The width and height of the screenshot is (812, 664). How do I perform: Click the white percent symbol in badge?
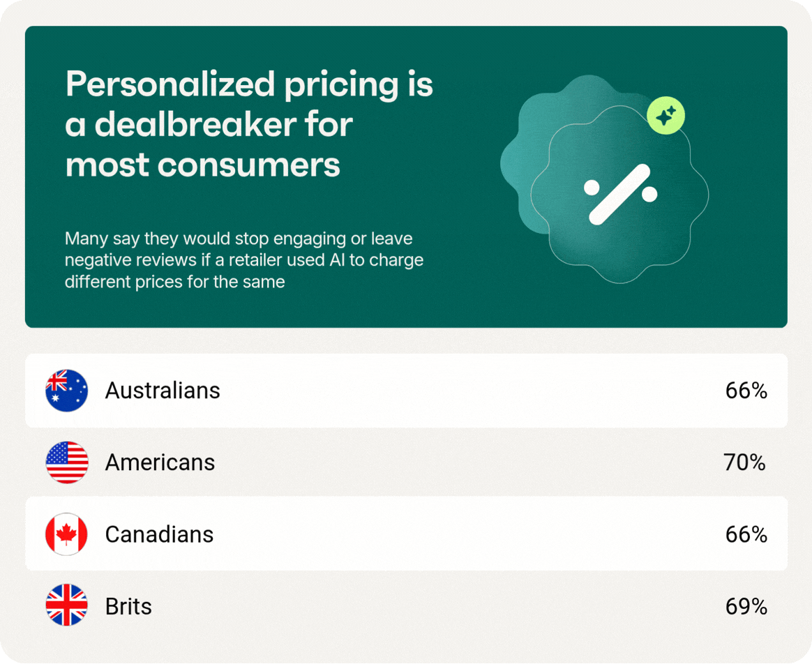(620, 195)
